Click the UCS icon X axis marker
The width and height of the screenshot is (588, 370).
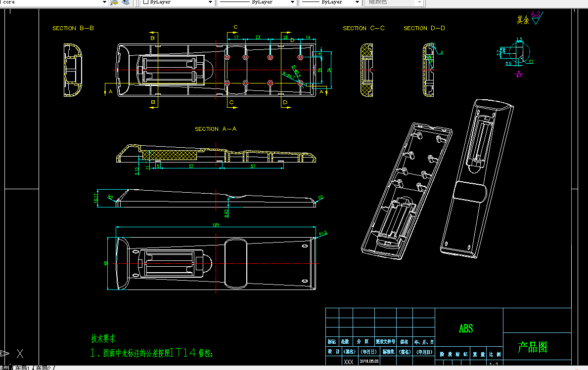tap(20, 354)
